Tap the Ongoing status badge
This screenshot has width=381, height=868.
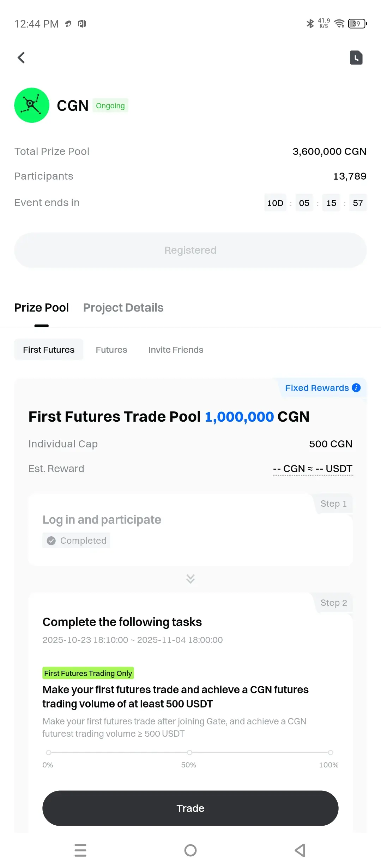point(110,106)
